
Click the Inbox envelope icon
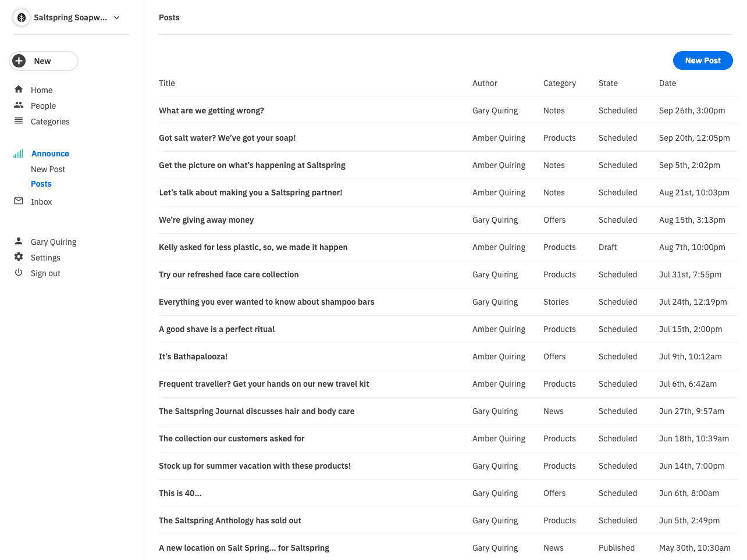pos(19,201)
